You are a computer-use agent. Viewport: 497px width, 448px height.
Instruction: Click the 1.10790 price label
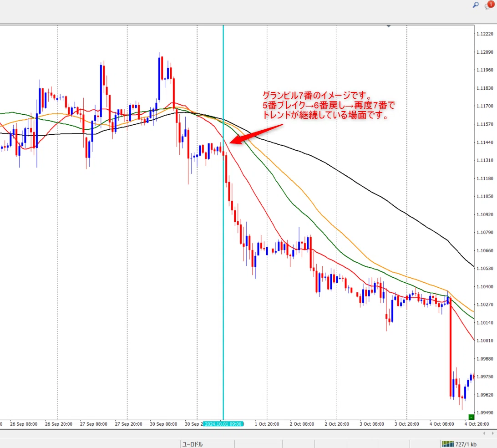pos(485,232)
